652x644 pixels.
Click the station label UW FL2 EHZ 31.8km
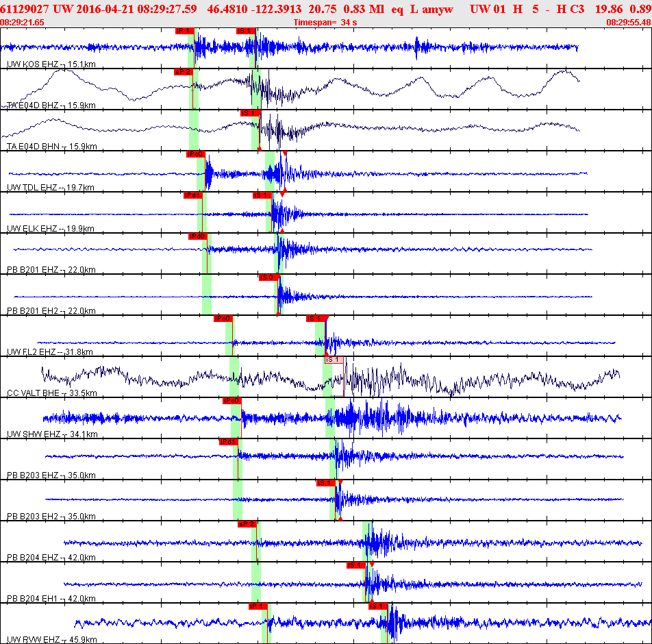pyautogui.click(x=50, y=352)
